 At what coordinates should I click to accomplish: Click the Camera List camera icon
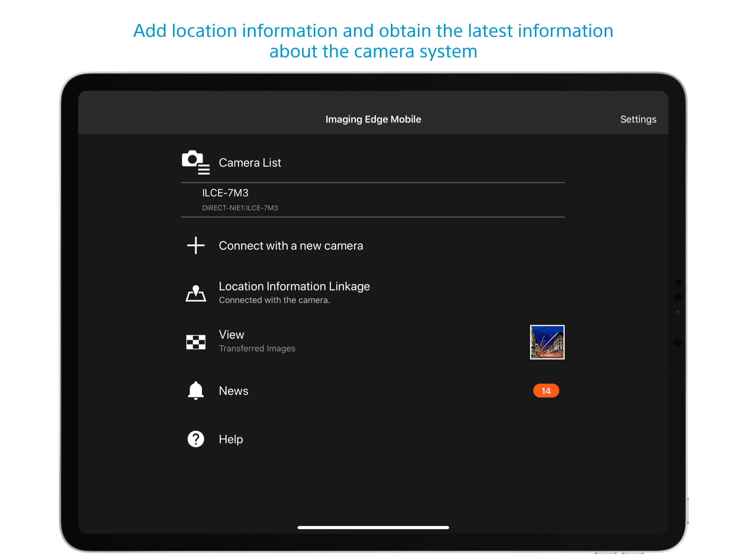click(x=195, y=162)
